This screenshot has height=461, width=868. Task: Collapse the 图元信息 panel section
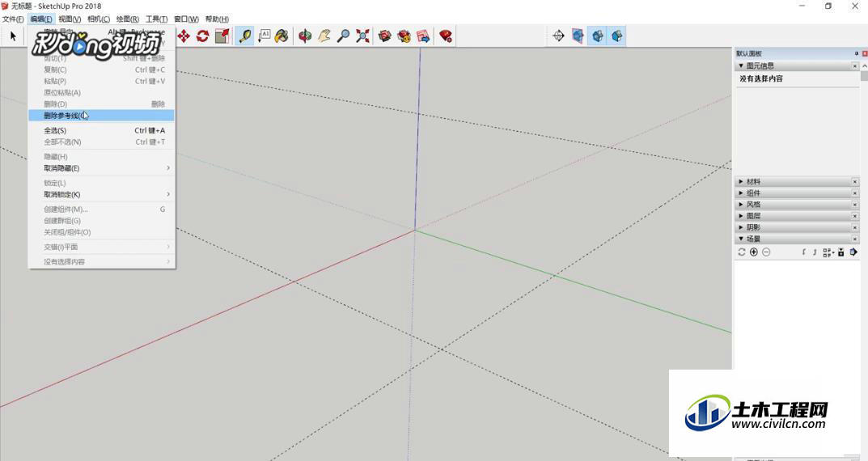(x=741, y=66)
